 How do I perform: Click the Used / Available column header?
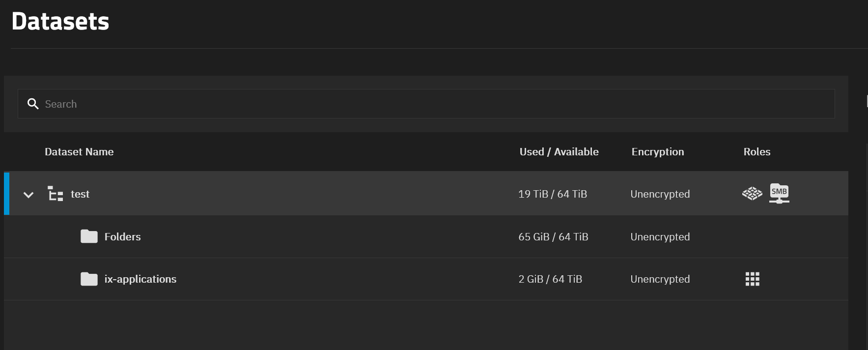pyautogui.click(x=559, y=152)
